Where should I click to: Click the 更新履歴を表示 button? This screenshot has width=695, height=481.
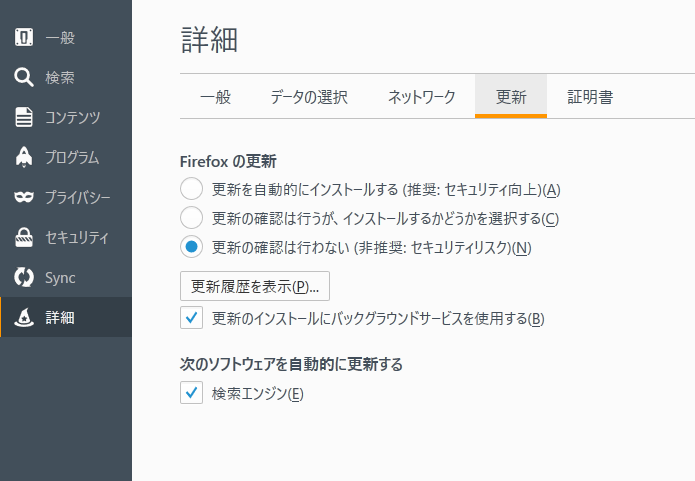255,286
